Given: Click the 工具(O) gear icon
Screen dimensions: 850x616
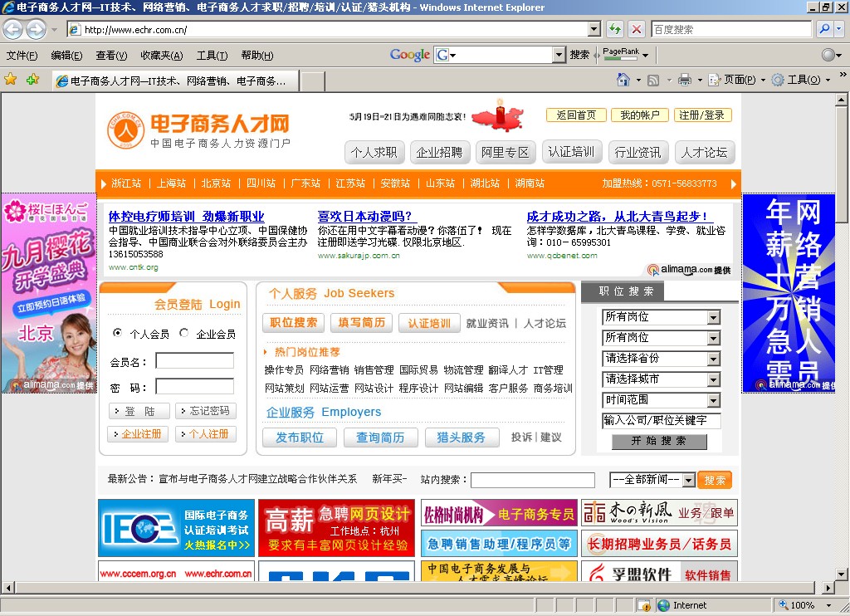Looking at the screenshot, I should 778,81.
